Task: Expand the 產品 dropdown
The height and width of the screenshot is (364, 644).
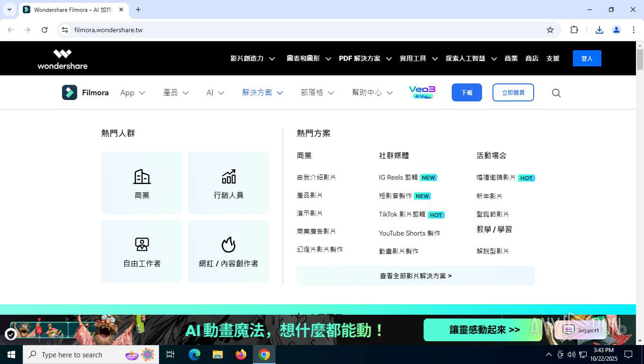Action: pos(176,93)
